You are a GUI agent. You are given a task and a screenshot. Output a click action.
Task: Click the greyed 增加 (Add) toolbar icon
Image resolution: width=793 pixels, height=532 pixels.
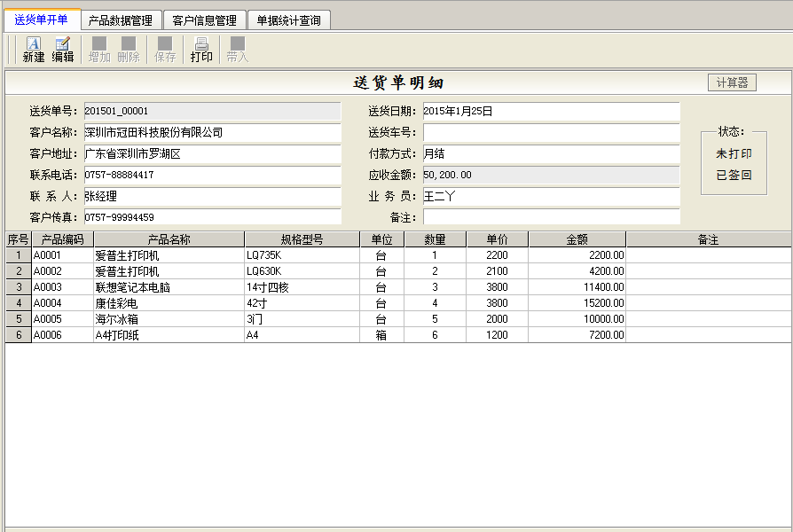[x=99, y=50]
